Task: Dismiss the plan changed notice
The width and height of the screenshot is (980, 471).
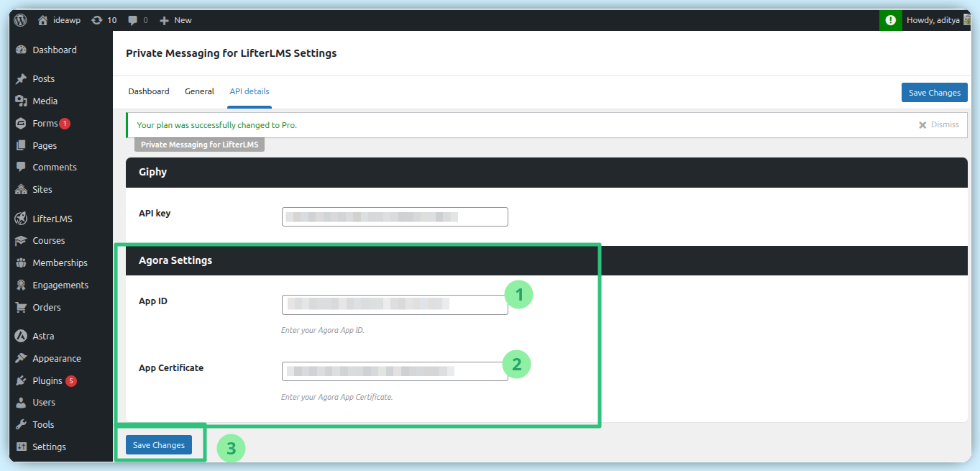Action: 938,125
